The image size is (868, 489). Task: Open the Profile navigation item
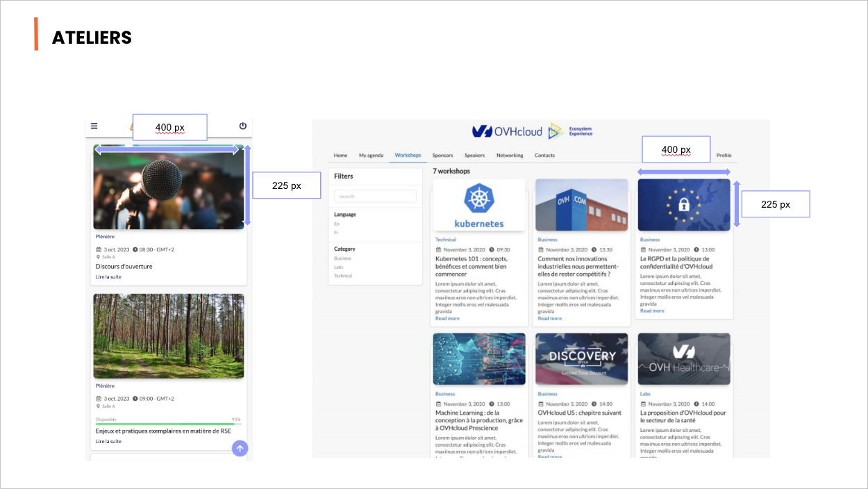[x=724, y=156]
